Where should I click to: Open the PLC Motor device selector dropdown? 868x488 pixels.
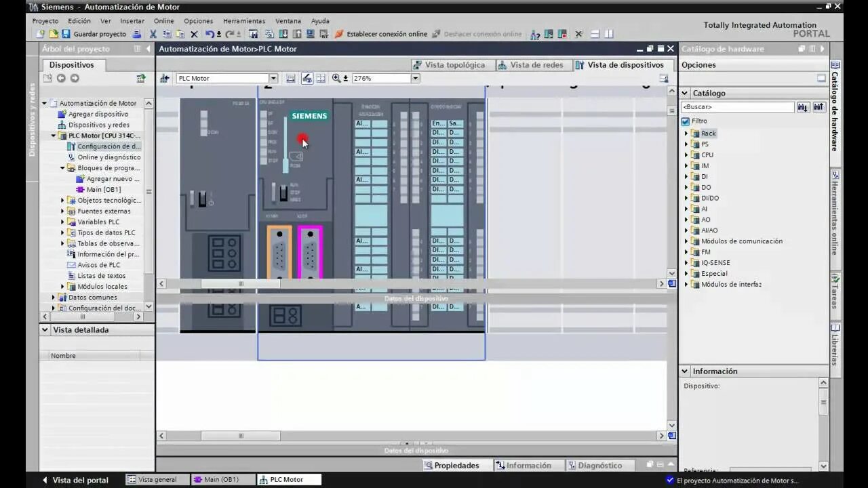[x=273, y=78]
